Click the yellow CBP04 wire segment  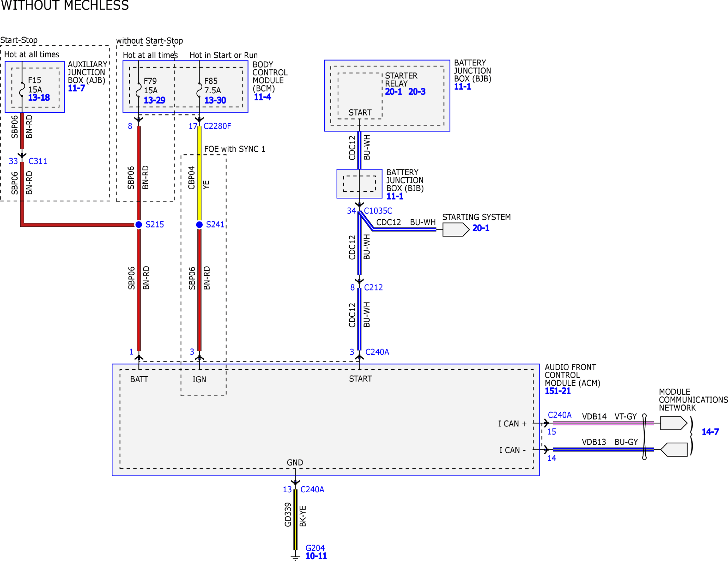point(199,178)
